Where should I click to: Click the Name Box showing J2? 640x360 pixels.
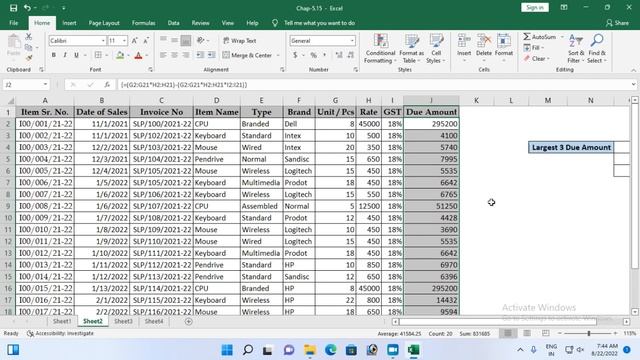(x=26, y=84)
